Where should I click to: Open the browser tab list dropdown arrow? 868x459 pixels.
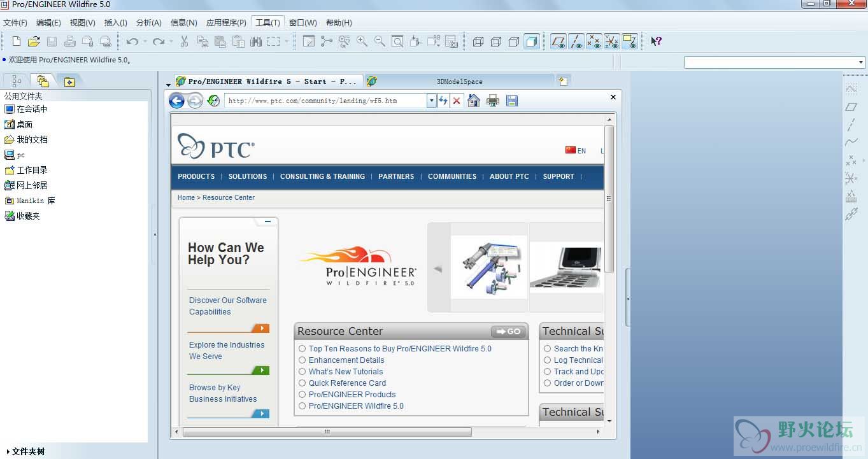(x=168, y=84)
